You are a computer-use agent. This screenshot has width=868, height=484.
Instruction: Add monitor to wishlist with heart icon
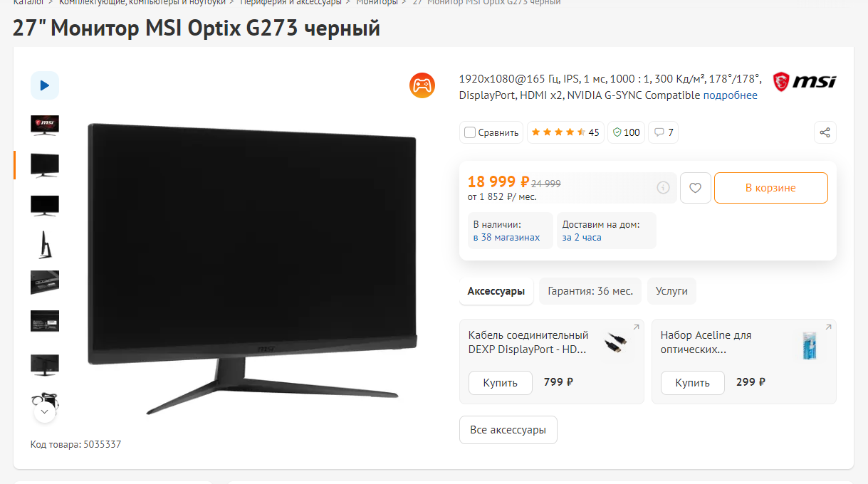point(696,188)
